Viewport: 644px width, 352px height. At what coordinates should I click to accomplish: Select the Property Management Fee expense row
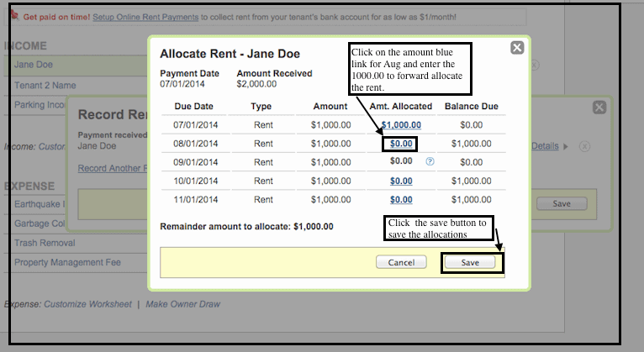pyautogui.click(x=67, y=262)
